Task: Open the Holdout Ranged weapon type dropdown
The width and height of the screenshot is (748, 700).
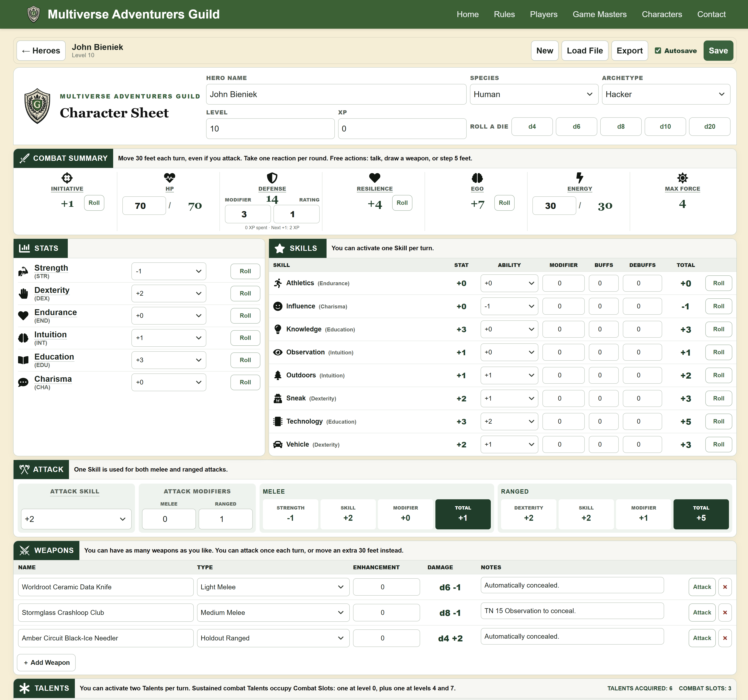Action: pos(273,638)
